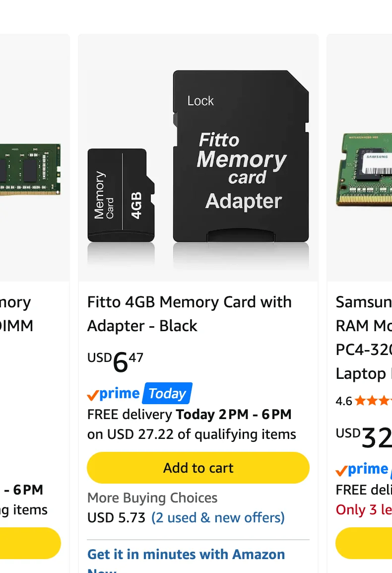Open the partially visible DIMM product title
The width and height of the screenshot is (392, 573).
click(16, 314)
